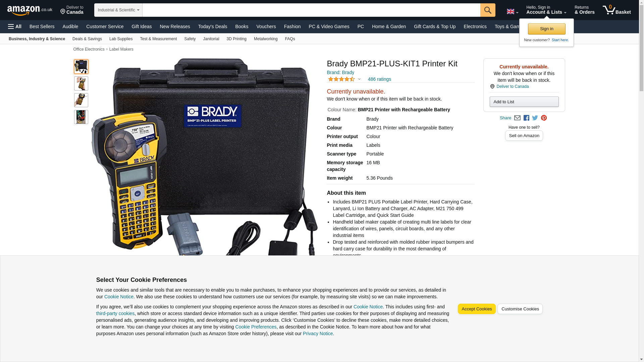644x362 pixels.
Task: Accept Cookies in the cookie banner
Action: point(476,309)
